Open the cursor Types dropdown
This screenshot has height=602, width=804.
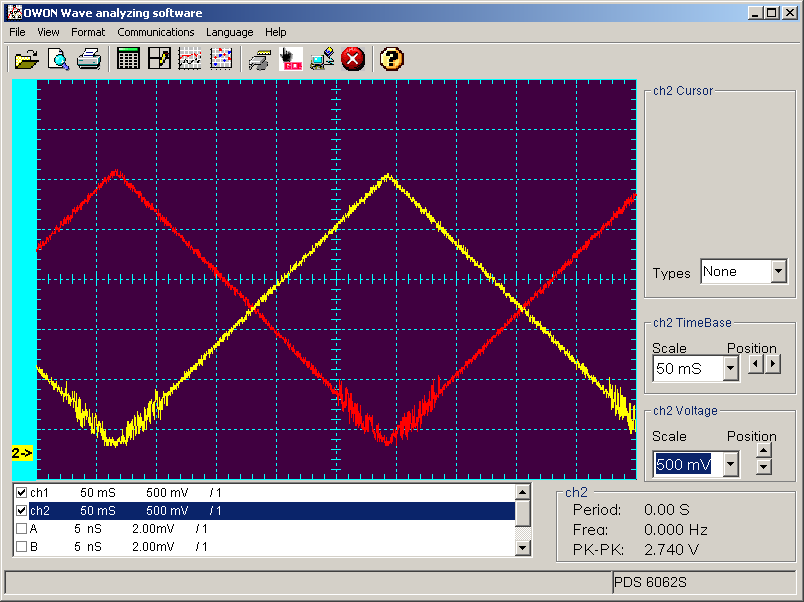pos(779,272)
